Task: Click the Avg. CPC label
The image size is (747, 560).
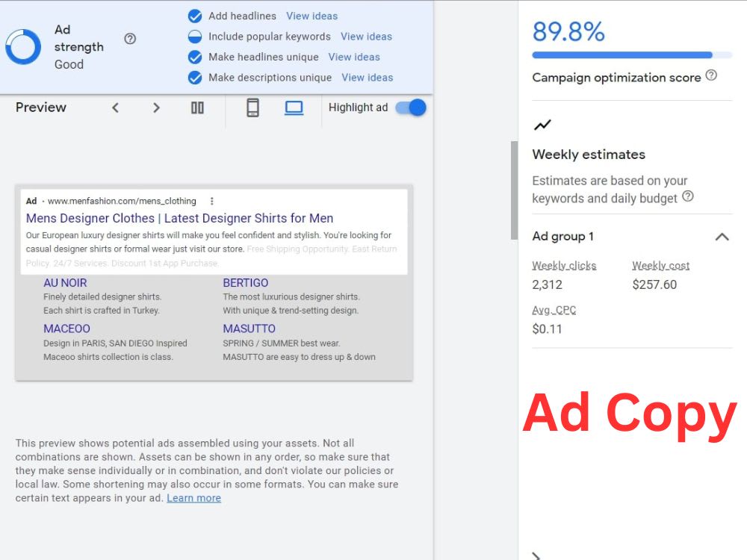Action: pyautogui.click(x=554, y=311)
